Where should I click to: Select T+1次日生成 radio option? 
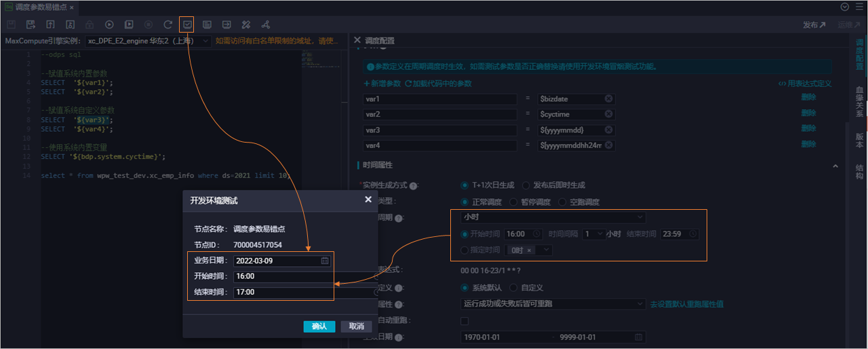(465, 185)
